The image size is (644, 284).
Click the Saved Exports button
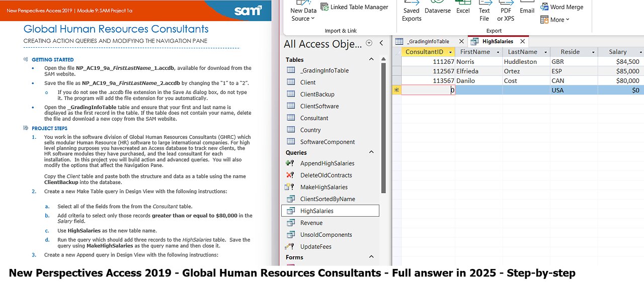[412, 11]
